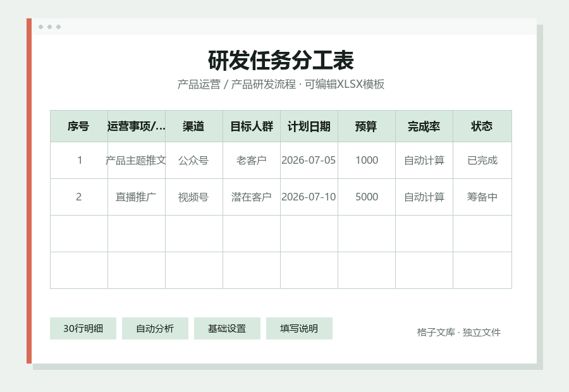
Task: Click the 序号 column header
Action: 79,126
